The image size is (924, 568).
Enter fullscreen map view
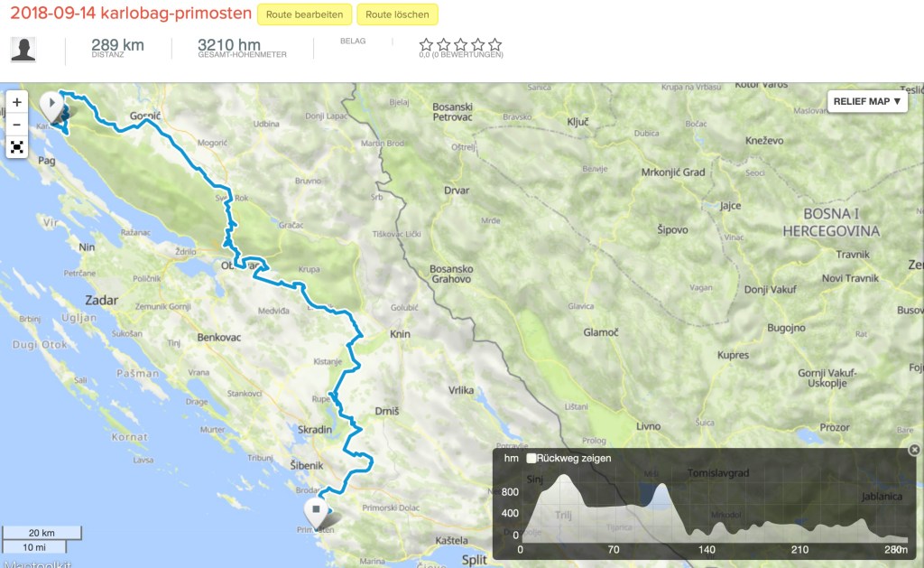click(17, 146)
